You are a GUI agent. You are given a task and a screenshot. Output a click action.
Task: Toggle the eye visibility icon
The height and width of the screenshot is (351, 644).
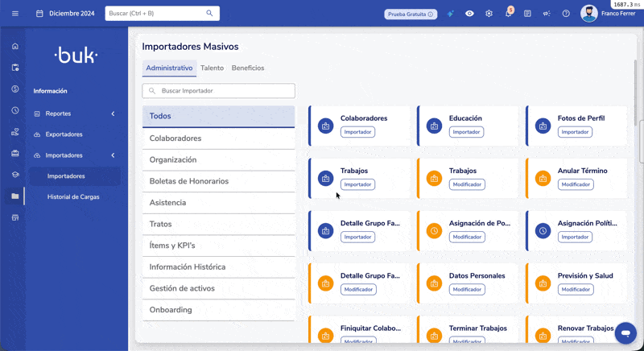click(469, 14)
